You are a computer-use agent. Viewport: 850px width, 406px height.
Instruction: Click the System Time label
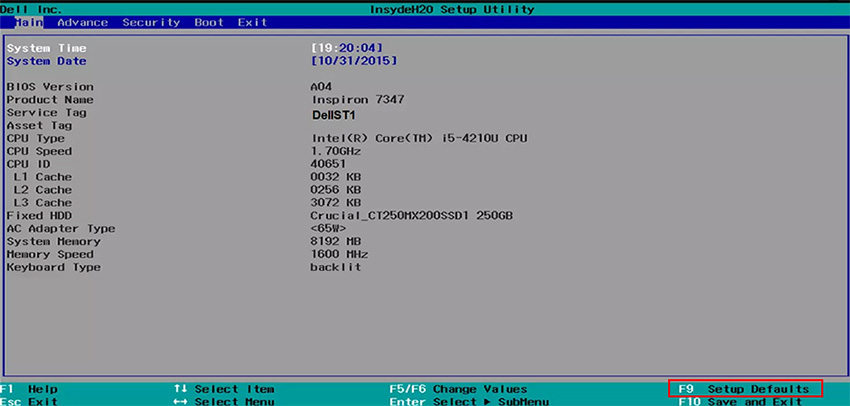tap(46, 48)
